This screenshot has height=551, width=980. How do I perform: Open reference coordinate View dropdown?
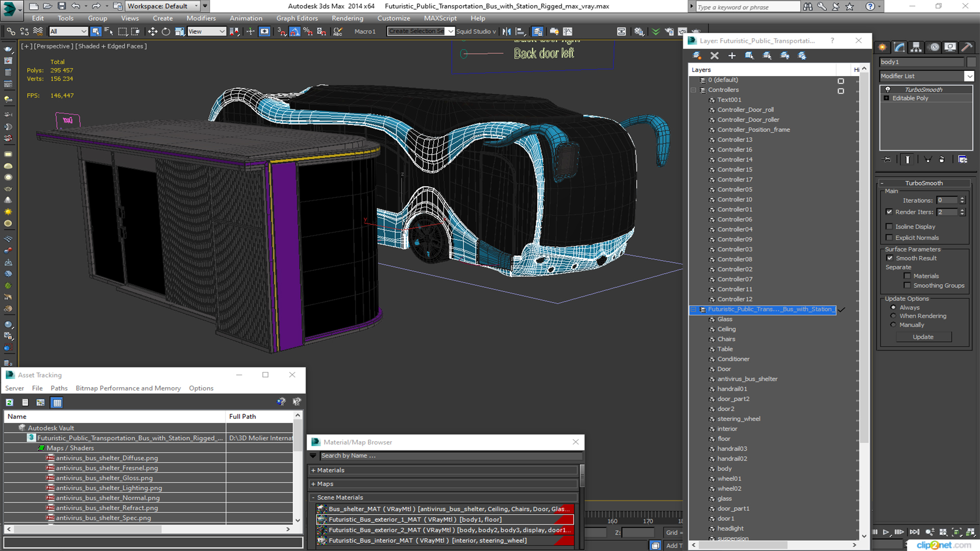207,32
